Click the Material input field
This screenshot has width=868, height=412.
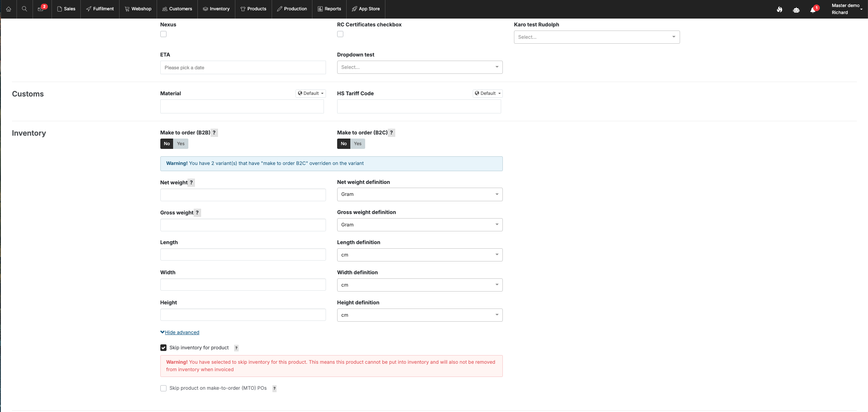coord(242,106)
